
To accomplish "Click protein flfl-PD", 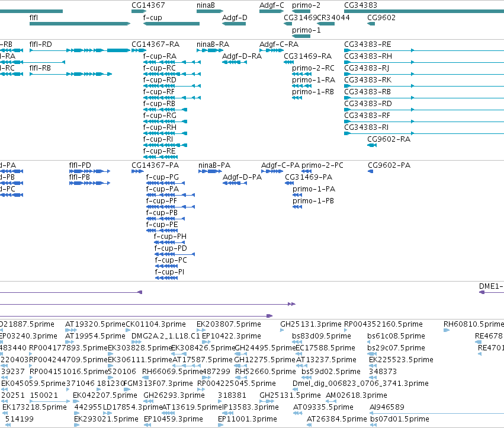I will (80, 165).
